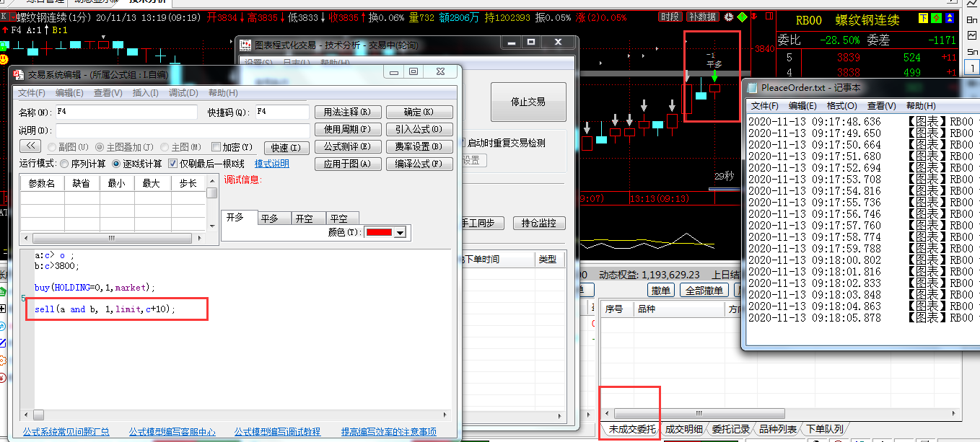Click the blue up-down arrows icon in quote panel
The width and height of the screenshot is (980, 442).
coord(950,19)
